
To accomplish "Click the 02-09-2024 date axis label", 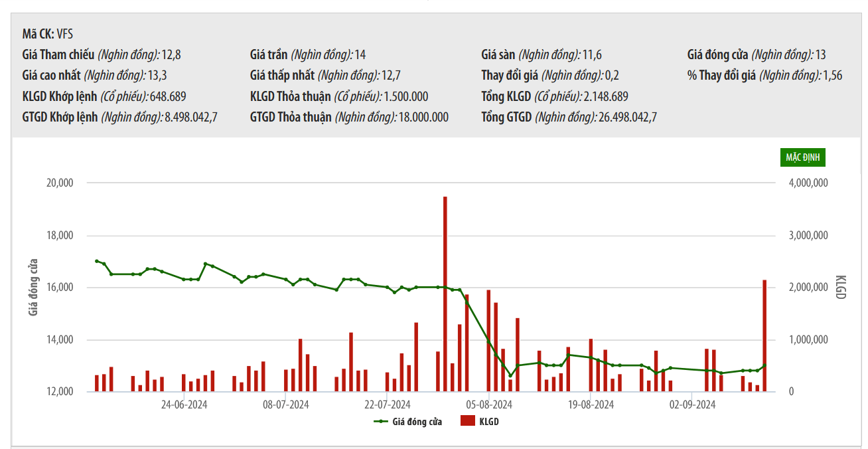I will [692, 404].
